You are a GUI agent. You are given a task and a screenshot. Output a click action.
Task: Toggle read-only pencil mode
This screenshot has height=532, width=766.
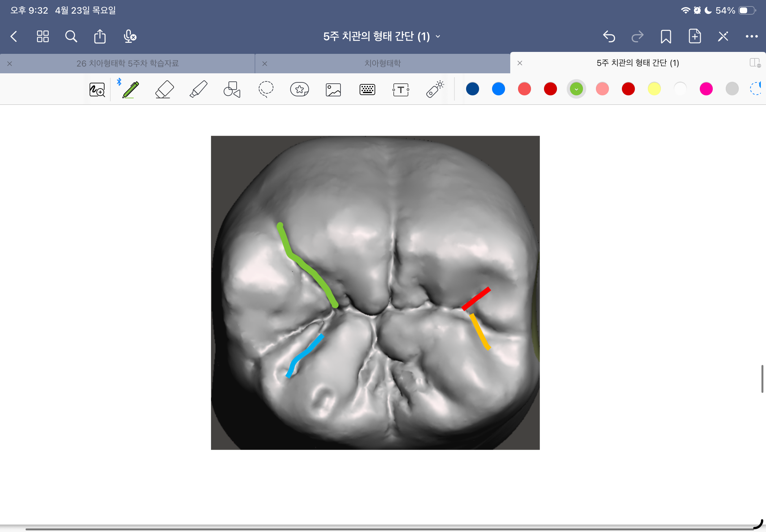pos(723,36)
